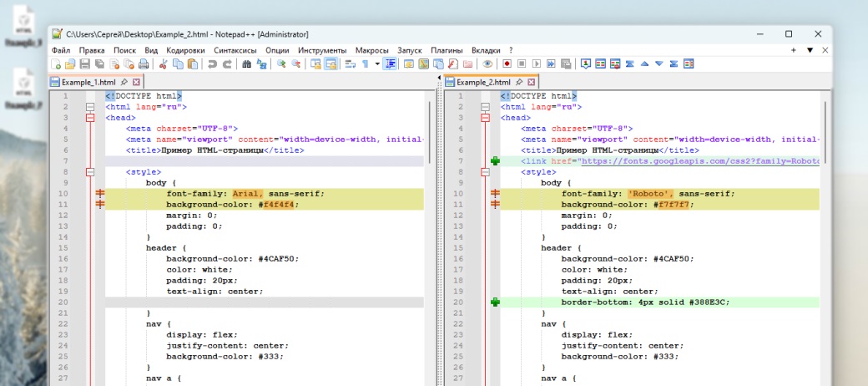Viewport: 868px width, 386px height.
Task: Toggle the indent guide display
Action: coord(391,63)
